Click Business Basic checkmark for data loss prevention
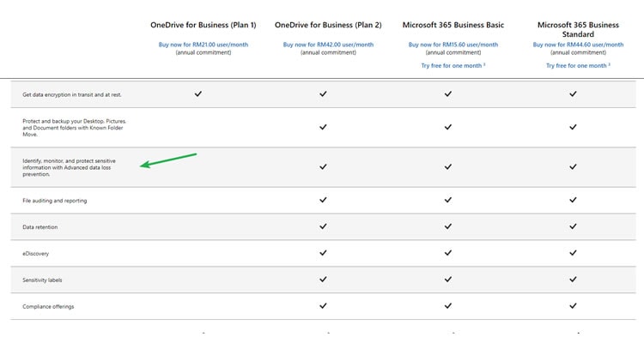 coord(448,167)
